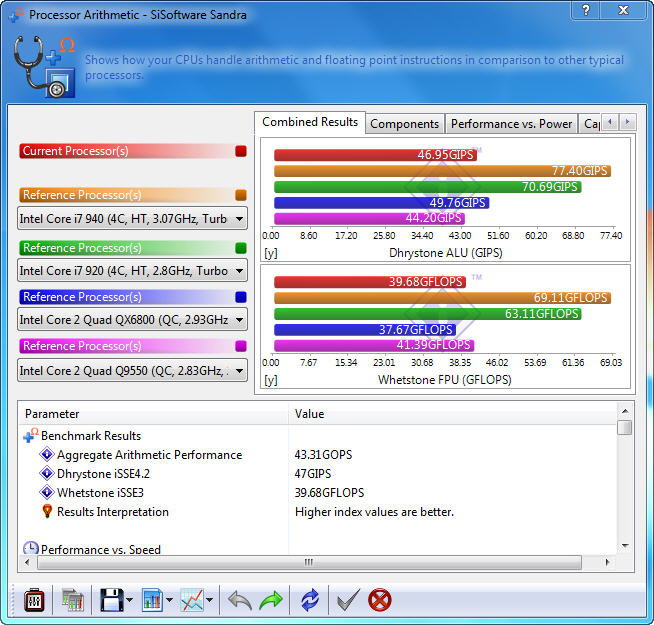This screenshot has height=625, width=654.
Task: Click the green forward arrow icon
Action: click(271, 601)
